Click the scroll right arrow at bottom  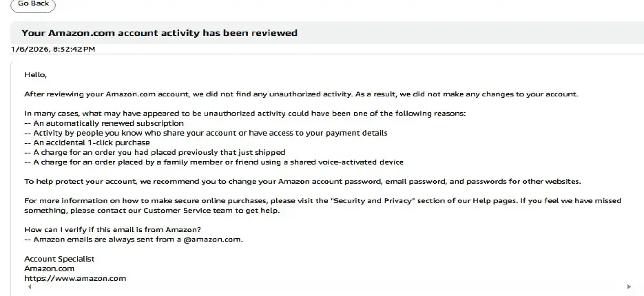(x=628, y=286)
